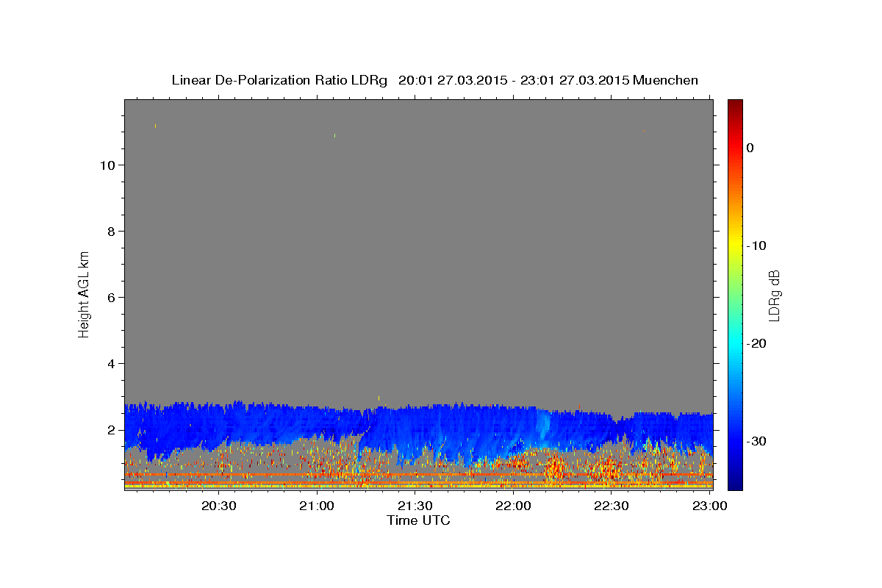Click the '23:00' time axis label

pos(709,506)
